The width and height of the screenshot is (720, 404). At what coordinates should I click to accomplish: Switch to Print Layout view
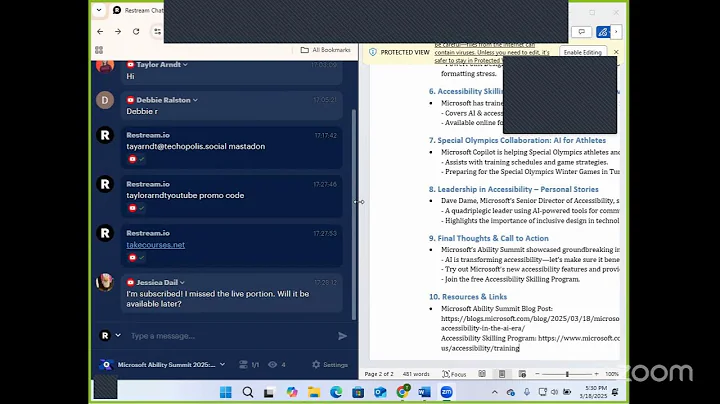point(502,374)
